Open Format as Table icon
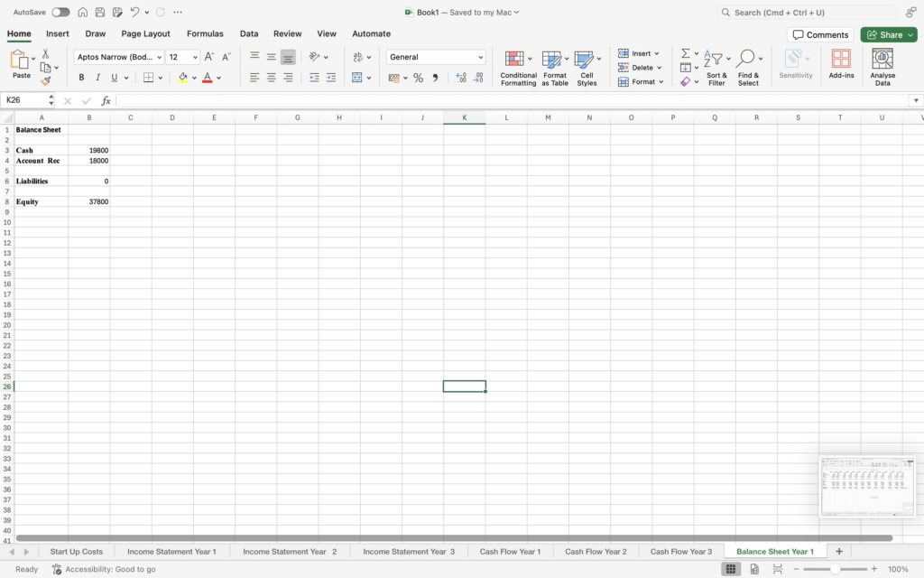 (x=551, y=60)
